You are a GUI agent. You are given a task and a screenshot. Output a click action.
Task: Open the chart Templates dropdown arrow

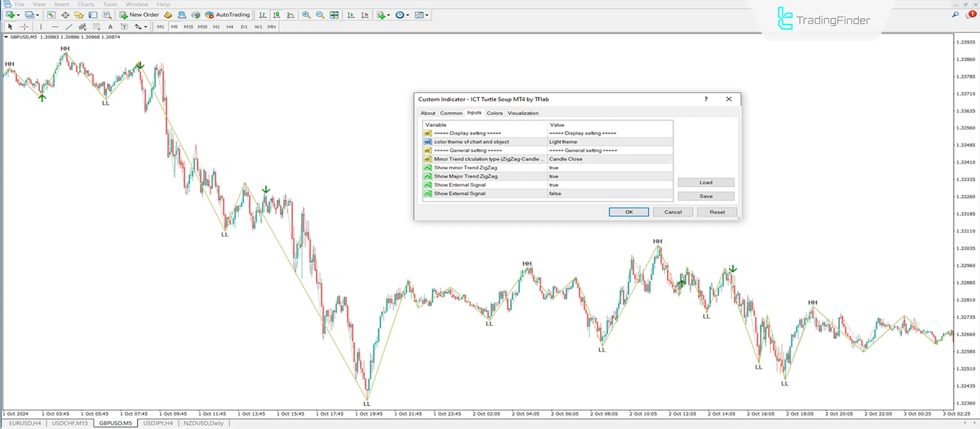pyautogui.click(x=427, y=15)
